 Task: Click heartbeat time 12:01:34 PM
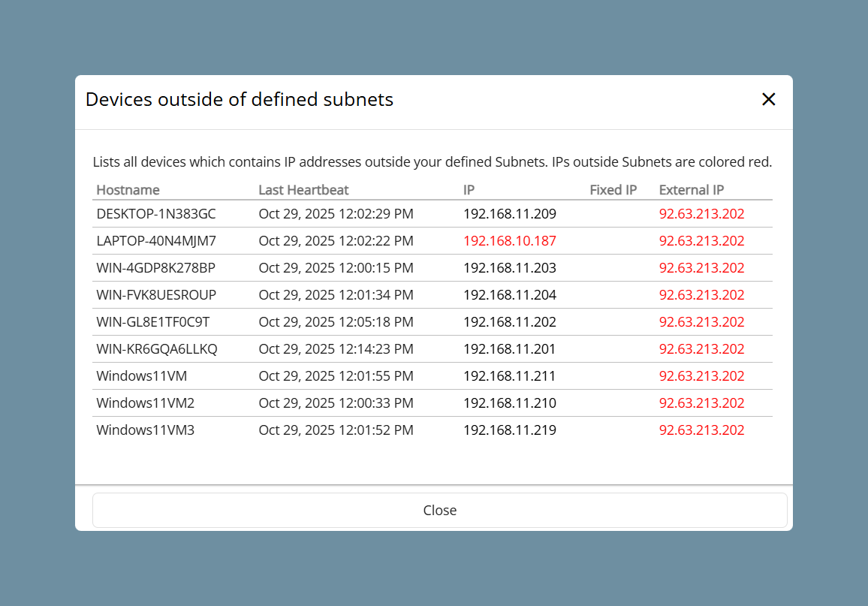click(x=375, y=295)
